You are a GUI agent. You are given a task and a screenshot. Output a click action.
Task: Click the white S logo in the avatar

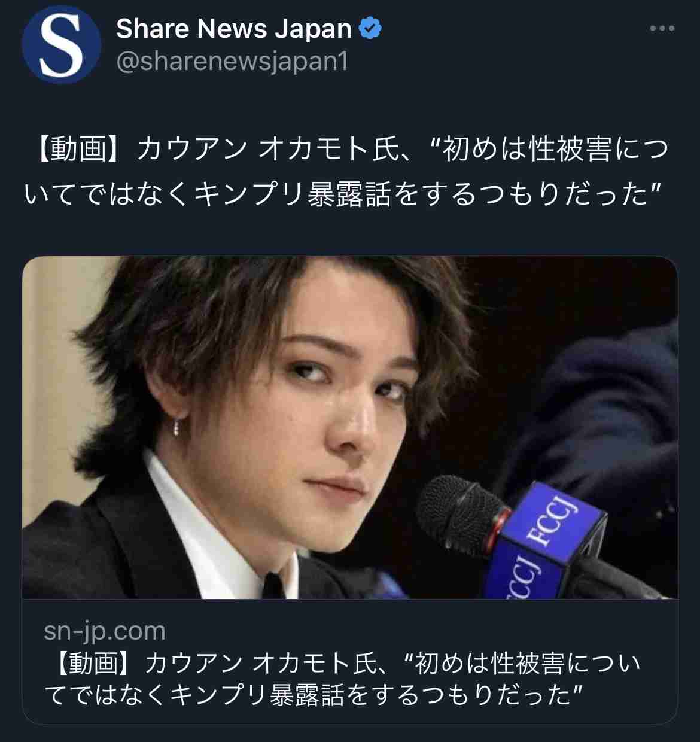click(x=60, y=45)
